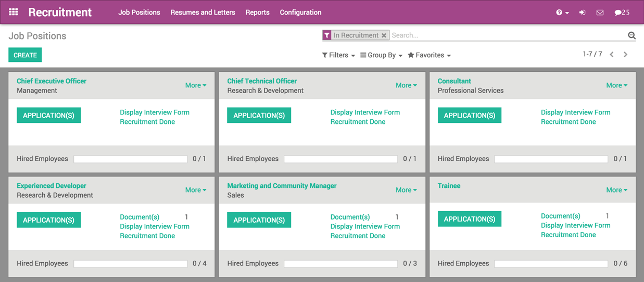Focus the Search input field
This screenshot has height=282, width=644.
tap(508, 35)
